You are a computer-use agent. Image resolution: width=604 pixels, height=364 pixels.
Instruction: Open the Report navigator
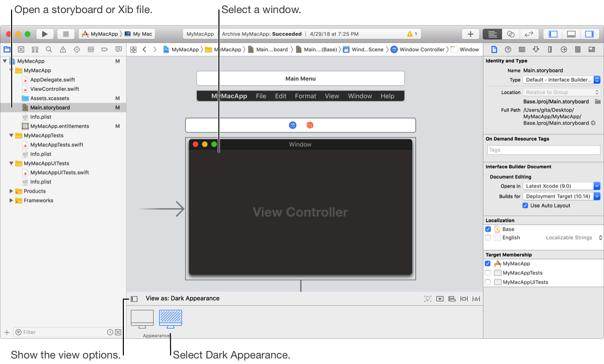tap(119, 49)
